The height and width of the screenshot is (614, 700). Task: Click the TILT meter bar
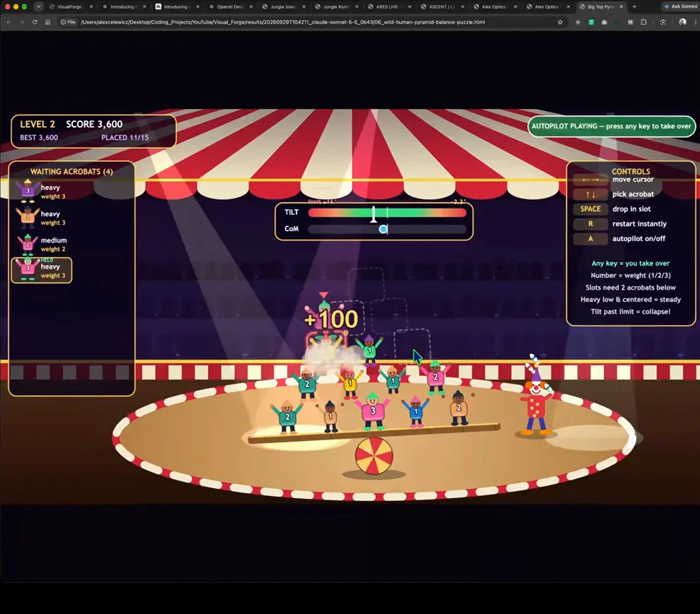pyautogui.click(x=387, y=212)
